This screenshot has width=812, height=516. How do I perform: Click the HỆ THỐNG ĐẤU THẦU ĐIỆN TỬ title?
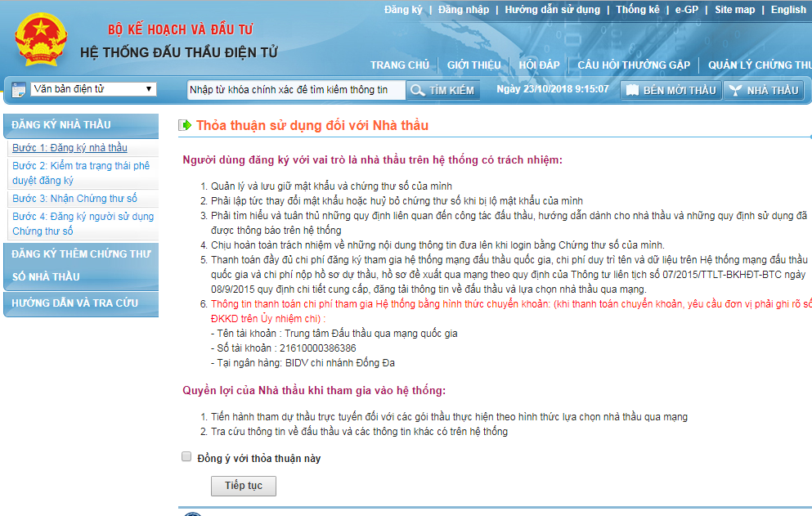[179, 52]
